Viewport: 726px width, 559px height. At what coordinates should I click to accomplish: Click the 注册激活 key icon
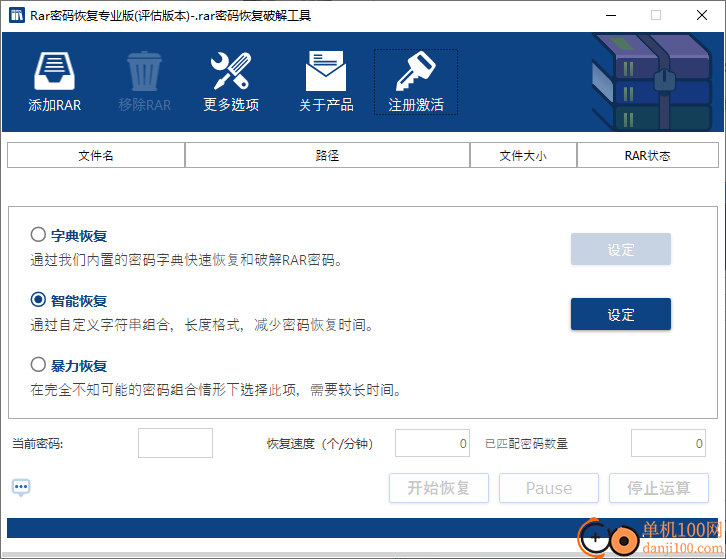pyautogui.click(x=415, y=70)
